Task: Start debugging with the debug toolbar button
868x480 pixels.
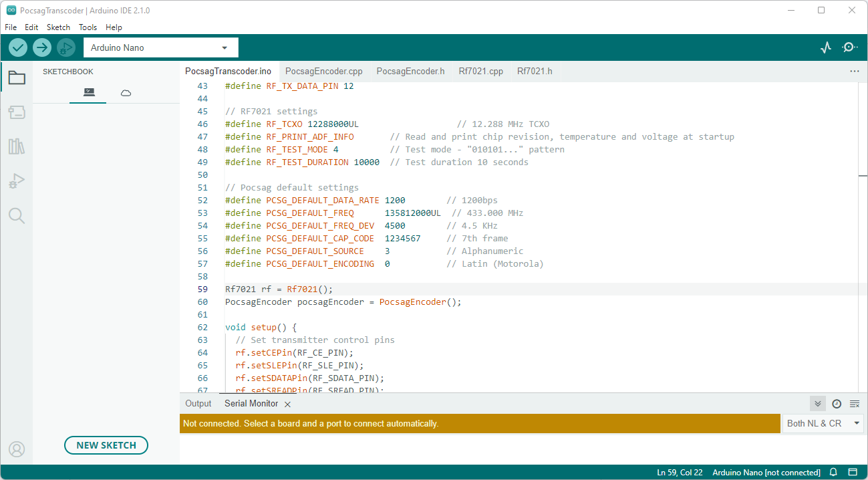Action: point(66,47)
